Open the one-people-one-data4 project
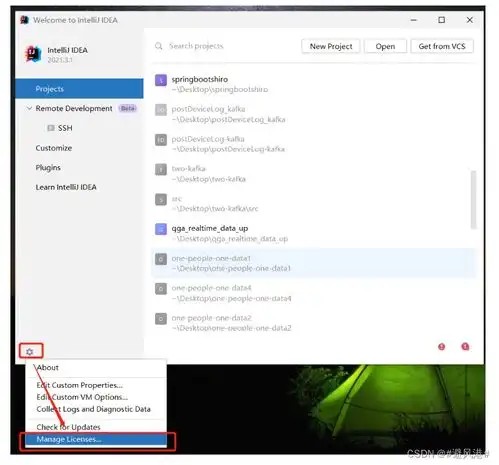The height and width of the screenshot is (465, 499). click(313, 293)
